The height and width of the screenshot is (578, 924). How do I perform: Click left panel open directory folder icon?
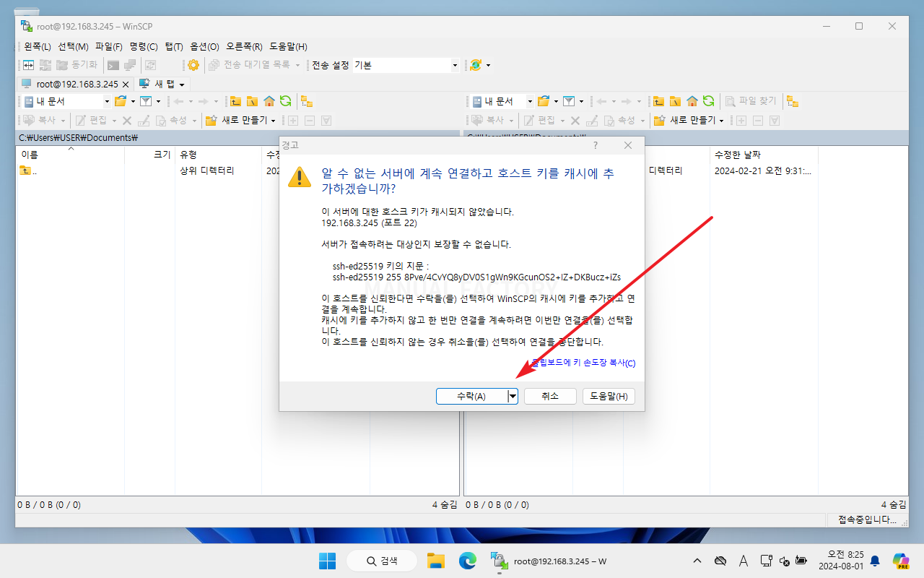pyautogui.click(x=121, y=102)
